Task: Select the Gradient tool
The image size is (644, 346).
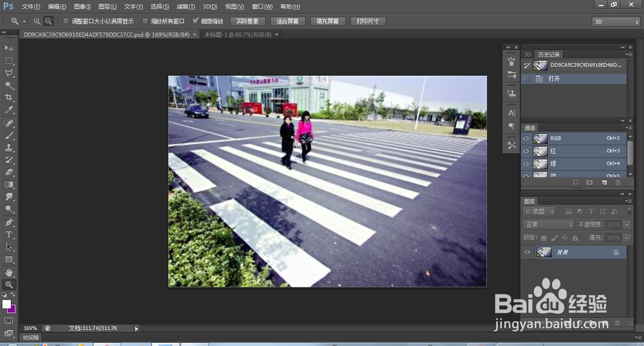Action: 8,185
